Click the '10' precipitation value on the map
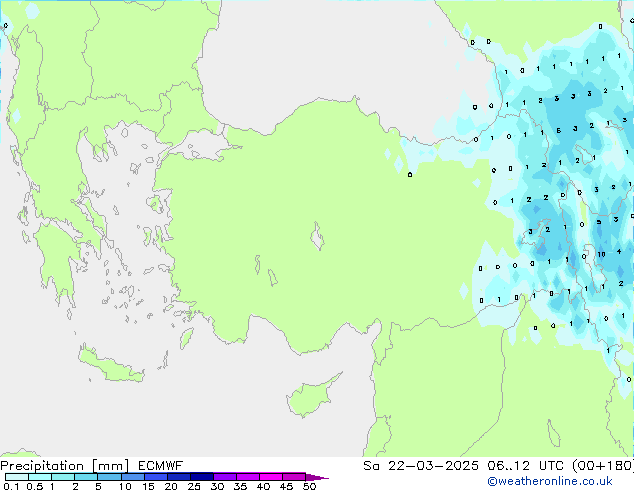This screenshot has height=490, width=634. coord(601,254)
